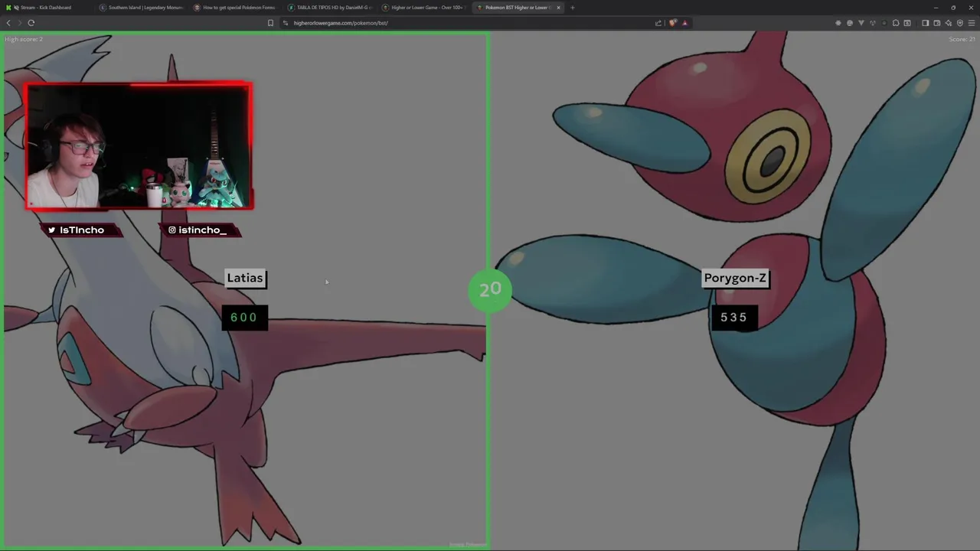Switch to TABLA DE TIPOS HD tab
This screenshot has height=551, width=980.
point(330,8)
